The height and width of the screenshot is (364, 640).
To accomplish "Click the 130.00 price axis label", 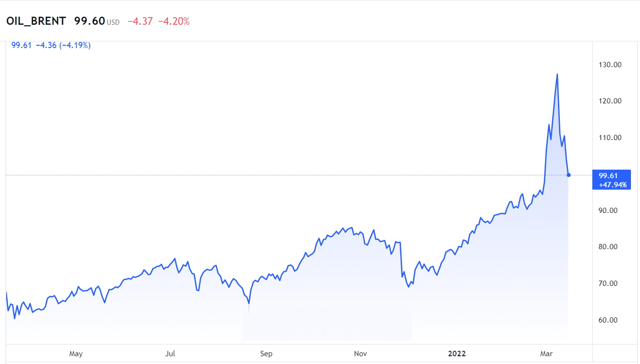I will coord(610,64).
